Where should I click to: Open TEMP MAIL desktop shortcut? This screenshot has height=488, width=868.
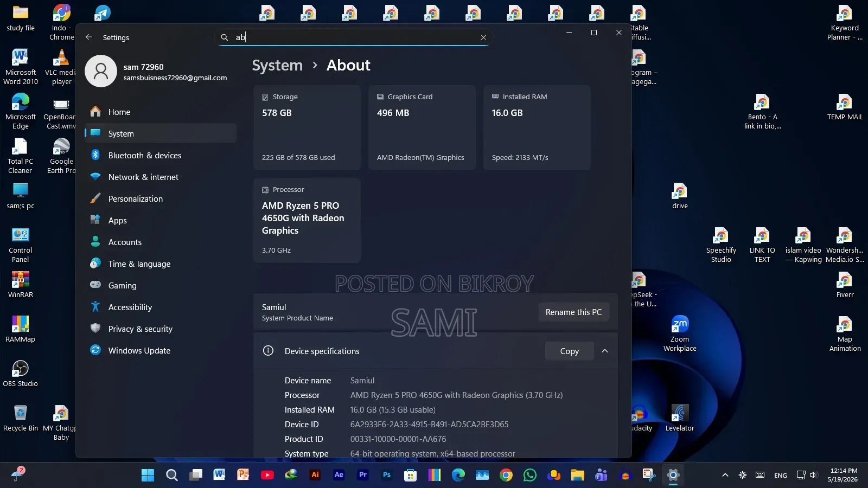pyautogui.click(x=845, y=107)
